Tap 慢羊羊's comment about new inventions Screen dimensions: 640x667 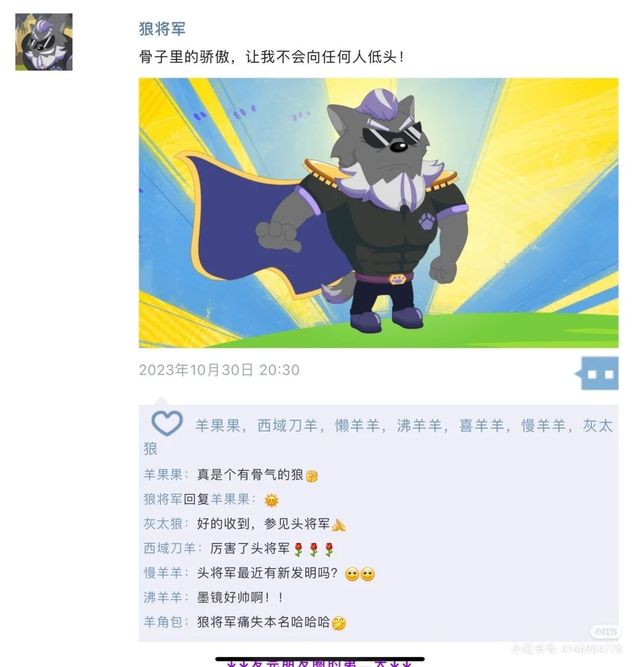[x=286, y=573]
